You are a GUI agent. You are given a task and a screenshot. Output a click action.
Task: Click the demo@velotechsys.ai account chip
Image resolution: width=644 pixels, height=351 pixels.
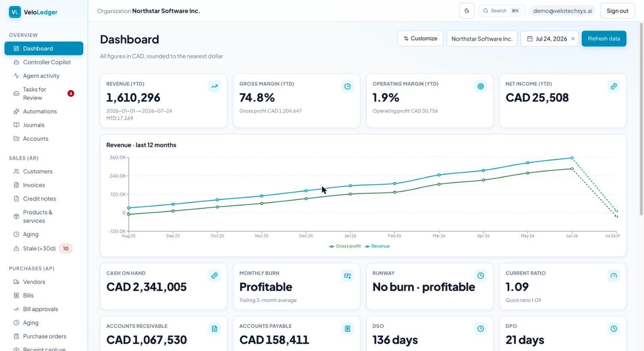(x=563, y=11)
